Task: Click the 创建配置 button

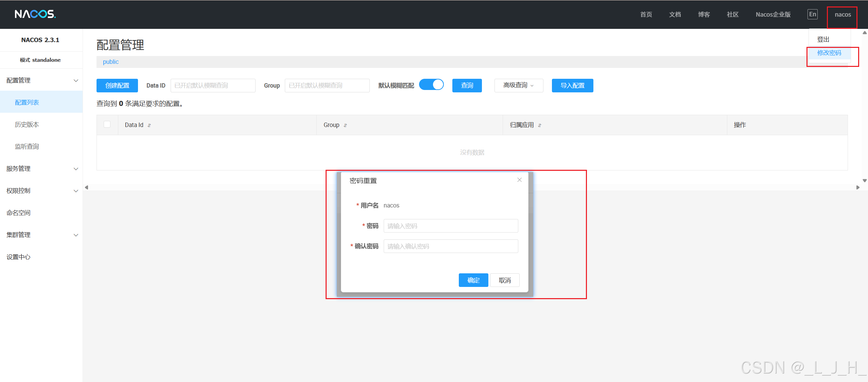Action: 117,86
